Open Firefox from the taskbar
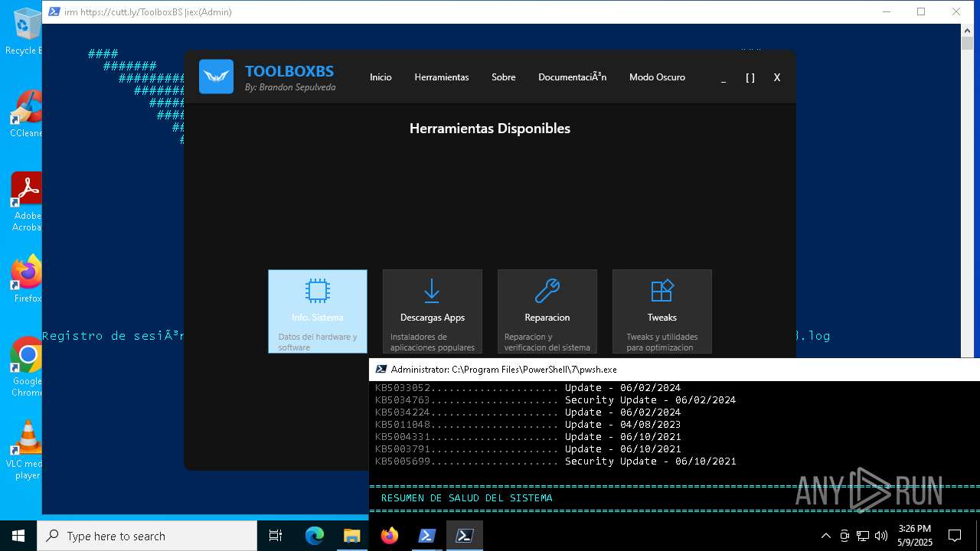 (390, 536)
